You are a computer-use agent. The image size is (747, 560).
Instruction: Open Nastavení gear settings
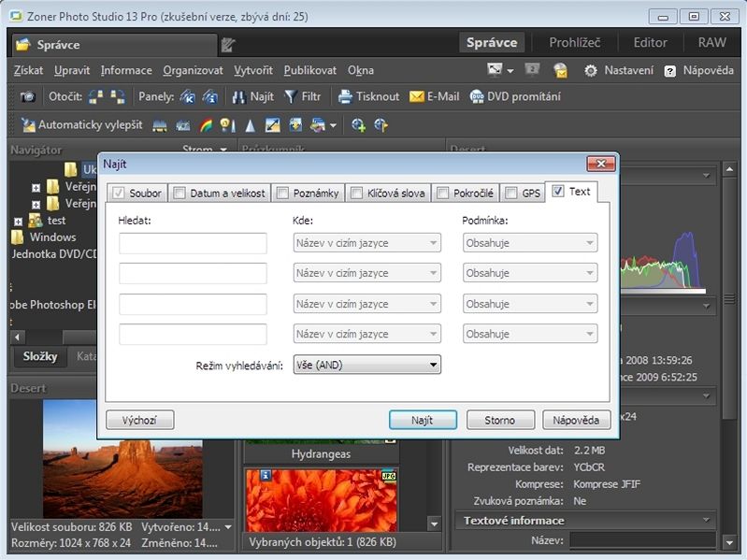tap(591, 70)
